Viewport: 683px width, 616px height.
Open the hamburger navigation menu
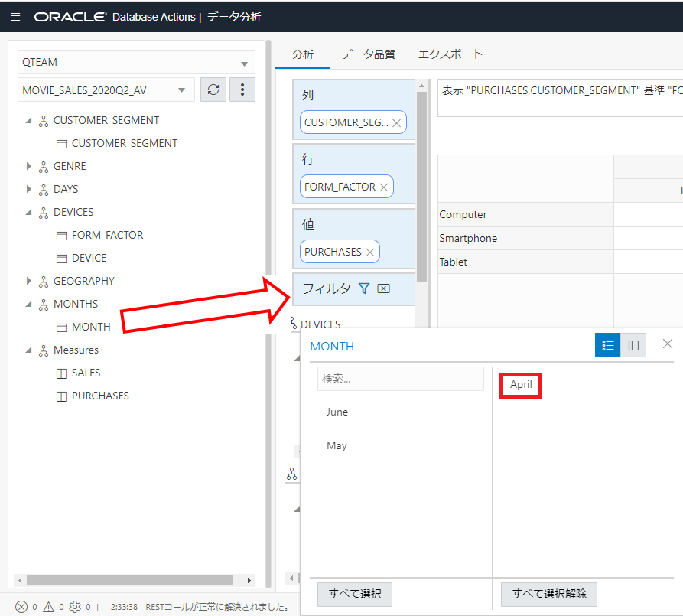pos(15,16)
